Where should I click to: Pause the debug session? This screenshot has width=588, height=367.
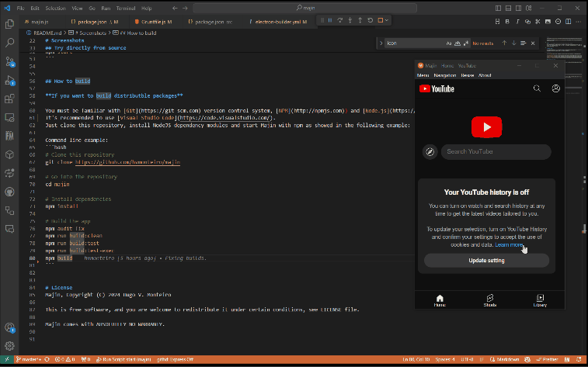coord(330,19)
